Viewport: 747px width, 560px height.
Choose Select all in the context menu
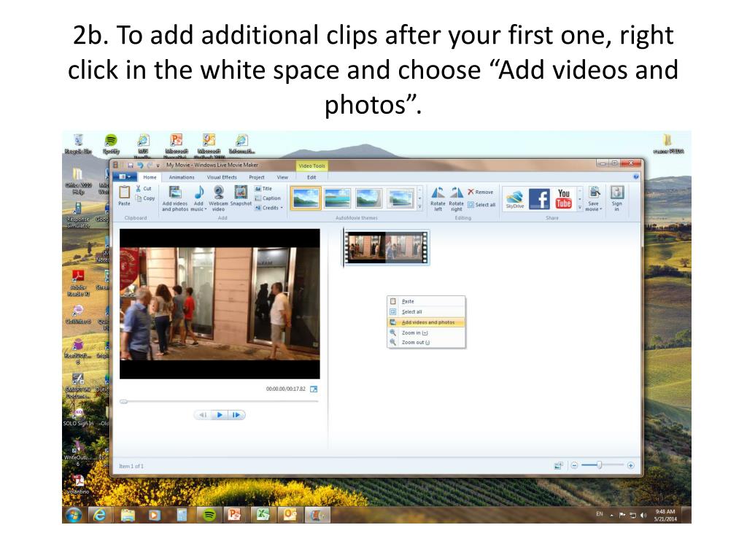click(x=426, y=312)
